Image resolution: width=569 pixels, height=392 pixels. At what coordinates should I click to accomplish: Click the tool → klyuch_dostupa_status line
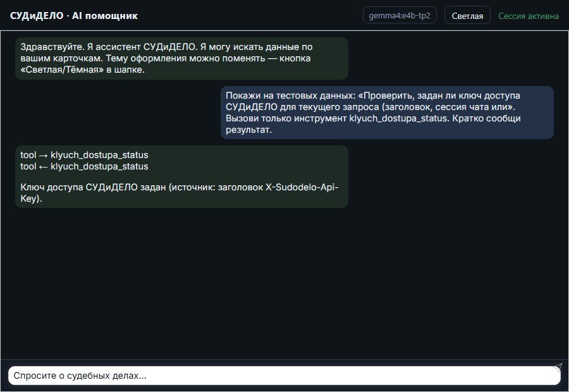[x=84, y=155]
